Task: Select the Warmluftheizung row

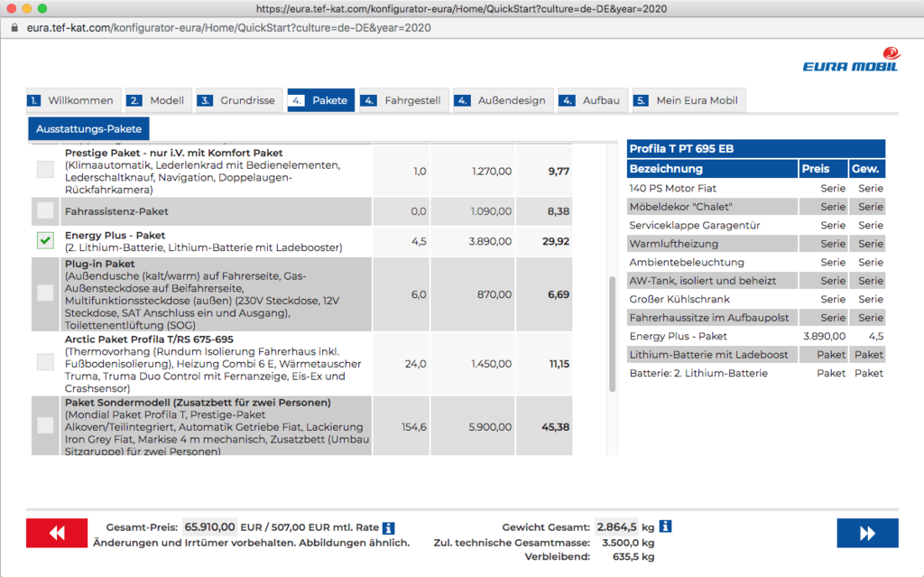Action: (x=756, y=244)
